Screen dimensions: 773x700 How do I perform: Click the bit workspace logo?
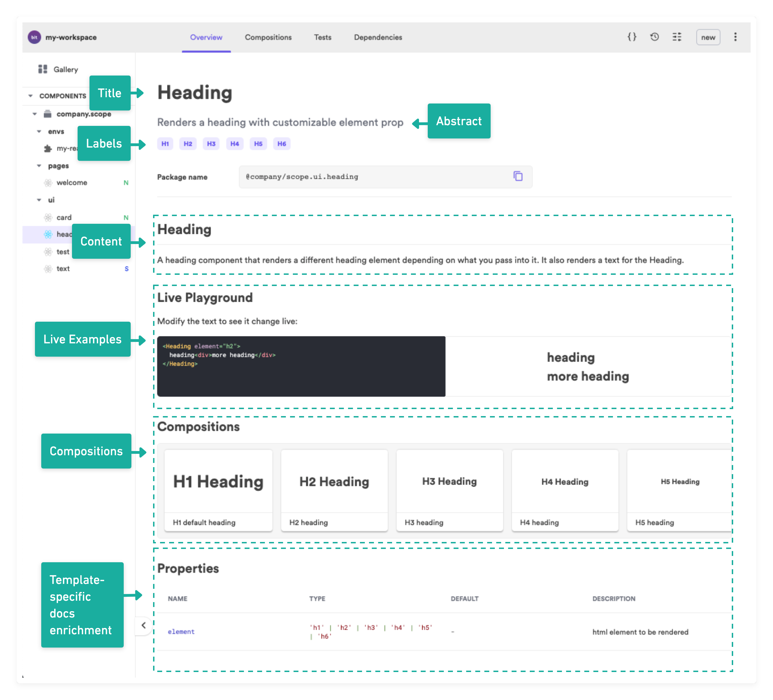[x=35, y=37]
